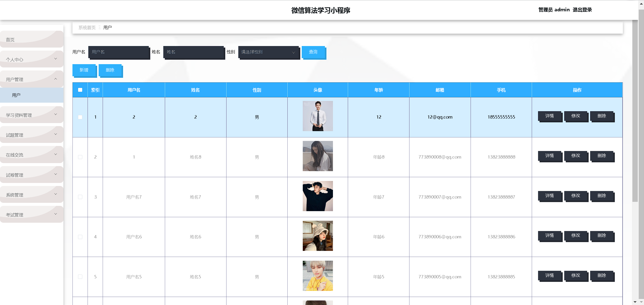Tick the checkbox for 用户名7 row
The image size is (644, 305).
coord(80,197)
